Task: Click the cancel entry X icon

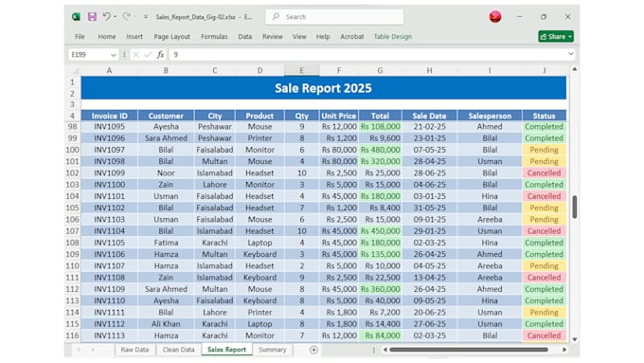Action: 136,55
